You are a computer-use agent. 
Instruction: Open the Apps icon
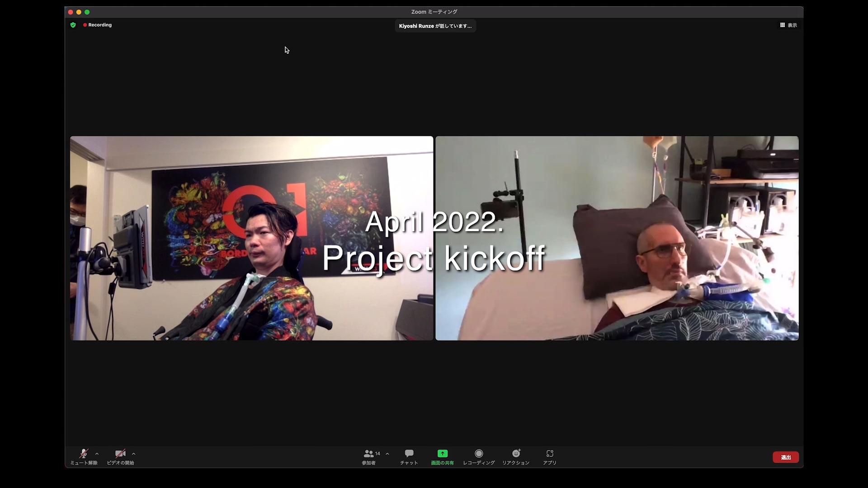[550, 454]
